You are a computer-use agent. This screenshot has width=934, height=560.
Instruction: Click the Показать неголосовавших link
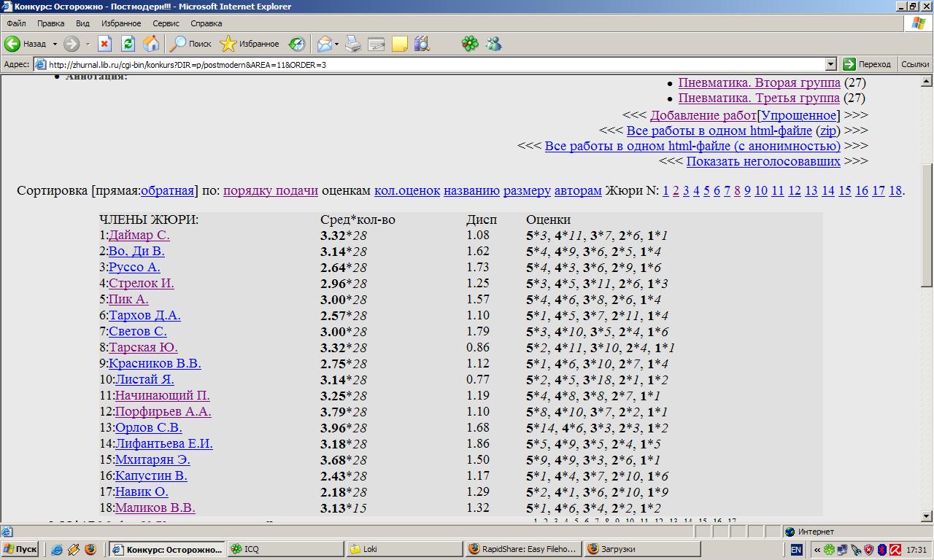click(763, 161)
